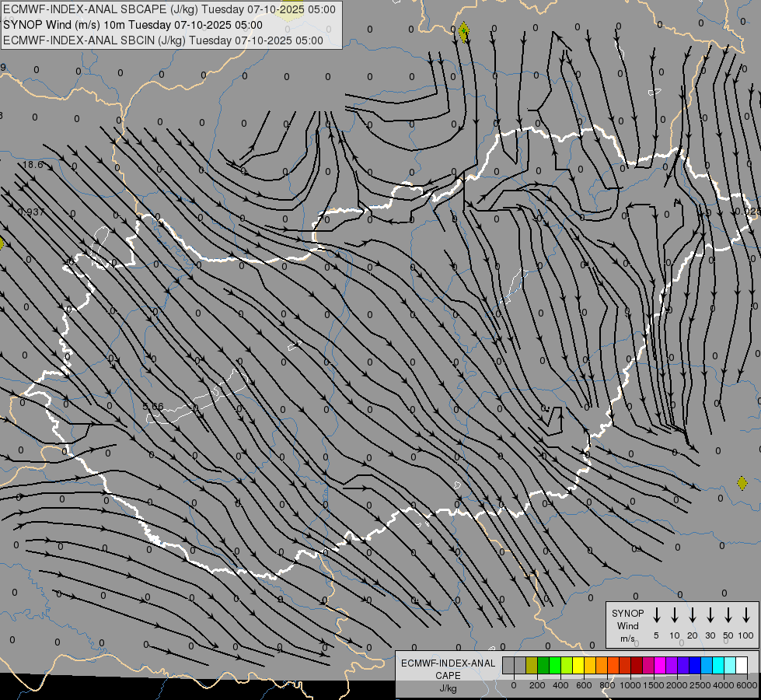Click the yellow CAPE marker at top edge
761x700 pixels.
pos(464,32)
